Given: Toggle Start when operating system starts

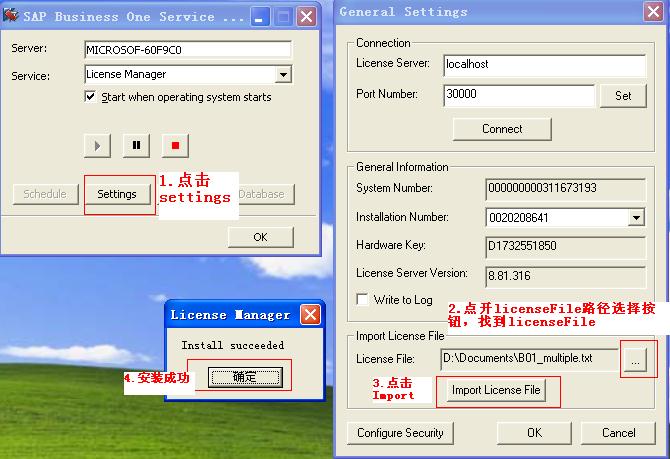Looking at the screenshot, I should (92, 97).
